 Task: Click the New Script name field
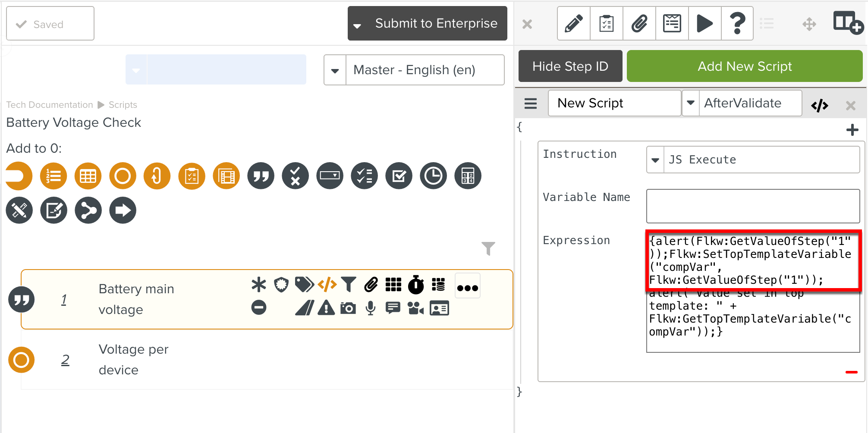pyautogui.click(x=614, y=103)
